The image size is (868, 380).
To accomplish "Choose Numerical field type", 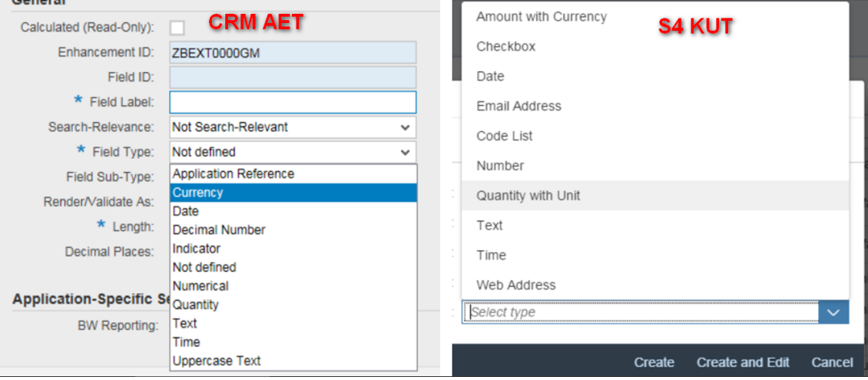I will pyautogui.click(x=293, y=286).
